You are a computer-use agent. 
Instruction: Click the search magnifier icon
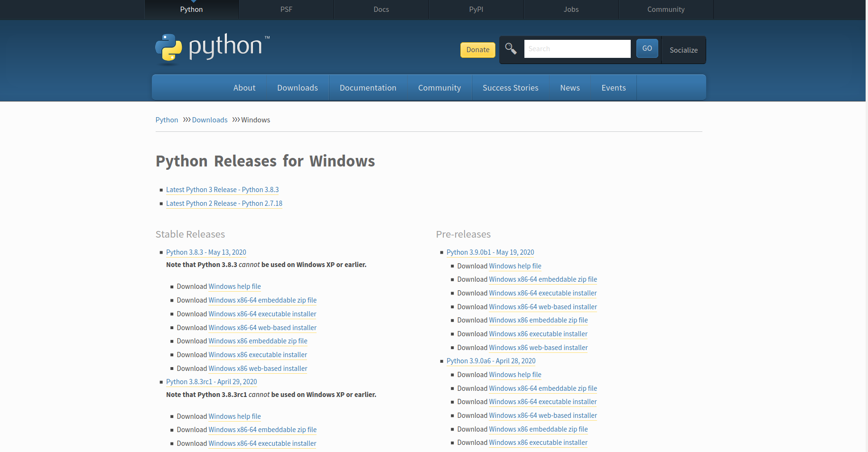click(x=511, y=49)
